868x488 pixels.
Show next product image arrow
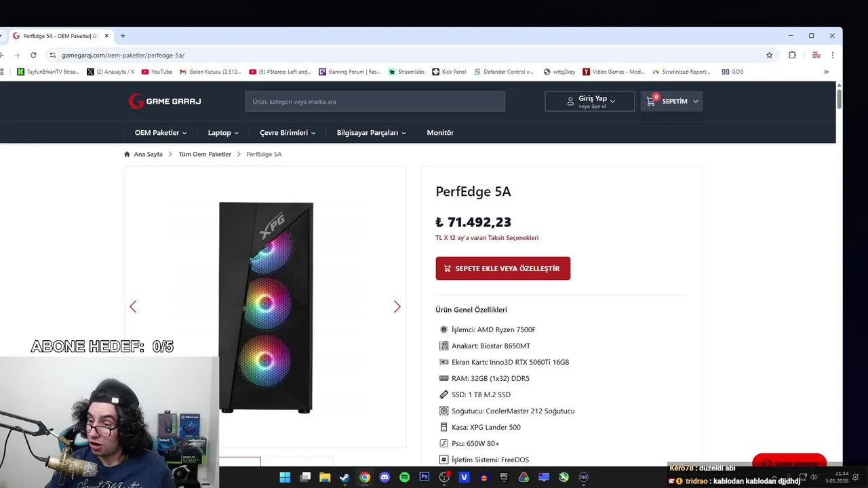click(x=397, y=306)
